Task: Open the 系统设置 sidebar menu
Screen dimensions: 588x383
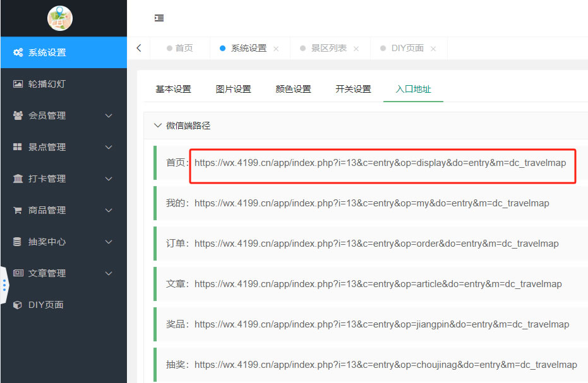Action: coord(64,52)
